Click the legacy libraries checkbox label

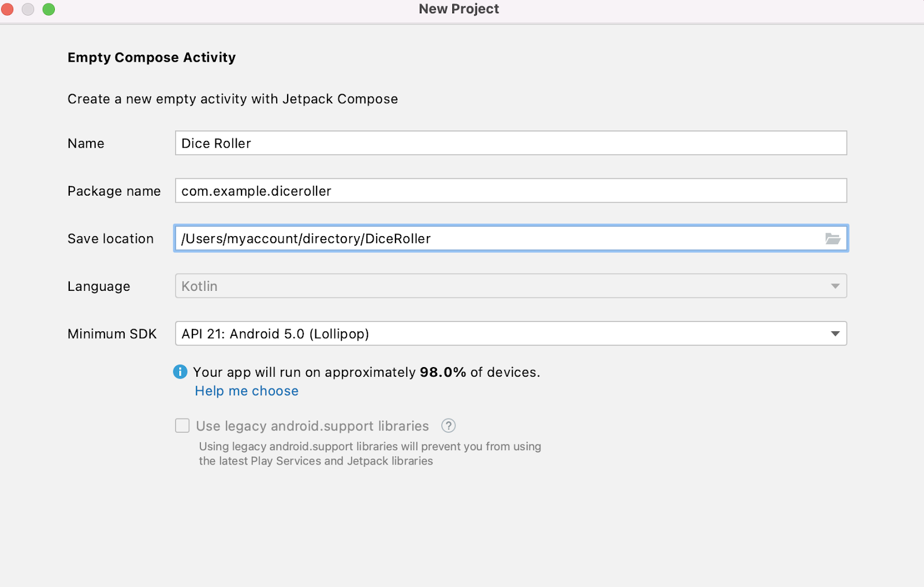coord(312,426)
